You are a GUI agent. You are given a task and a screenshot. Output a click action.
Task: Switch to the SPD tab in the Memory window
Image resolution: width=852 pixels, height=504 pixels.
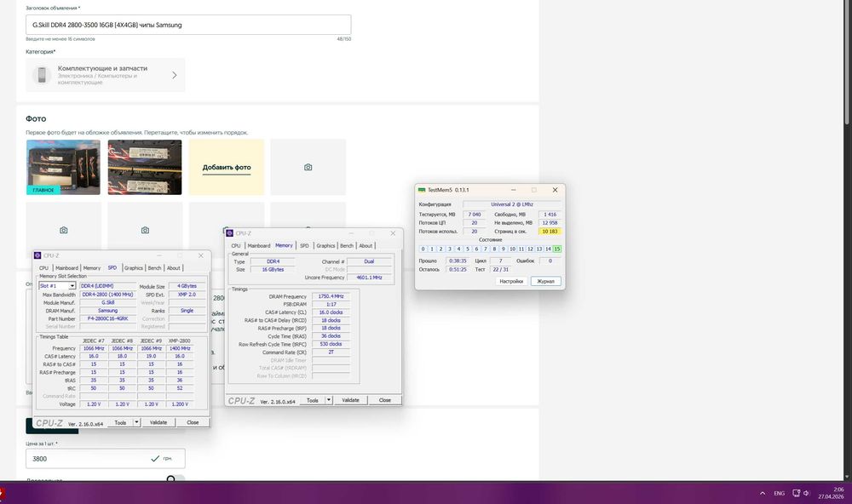pyautogui.click(x=304, y=245)
